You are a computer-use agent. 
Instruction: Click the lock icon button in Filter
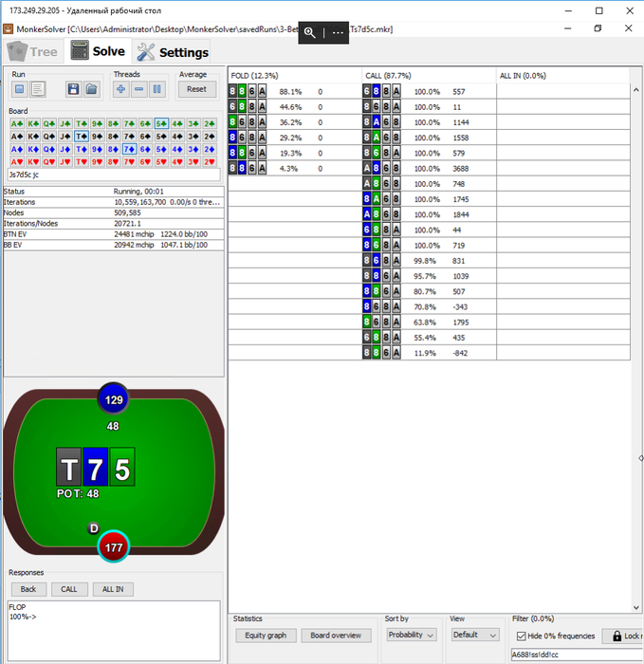pos(622,636)
